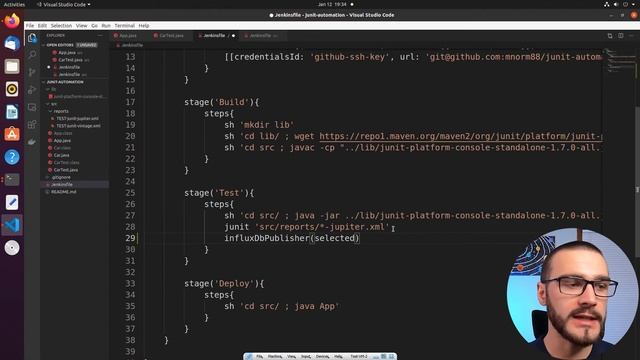
Task: Open the View menu
Action: pyautogui.click(x=81, y=26)
